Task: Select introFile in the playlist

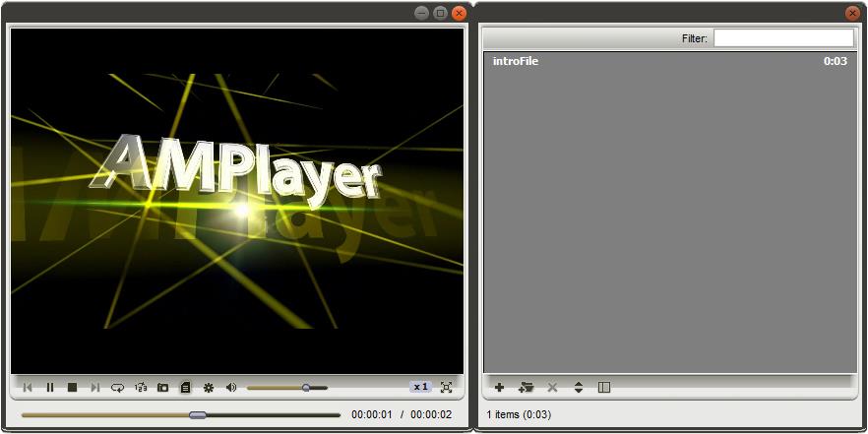Action: pyautogui.click(x=516, y=61)
